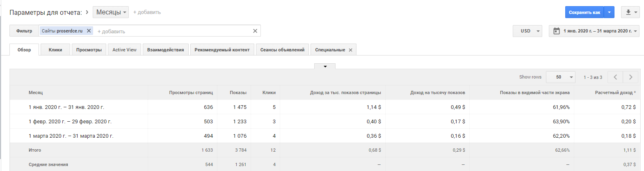
Task: Click the calendar icon in date range
Action: click(x=557, y=31)
